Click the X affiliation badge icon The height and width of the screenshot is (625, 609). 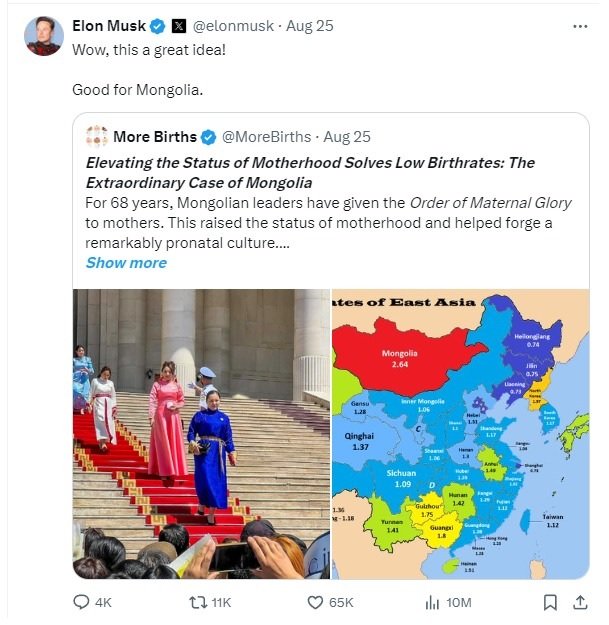(179, 26)
